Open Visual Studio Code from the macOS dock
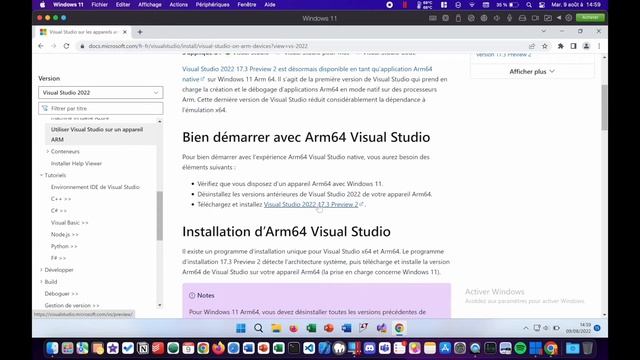This screenshot has height=360, width=640. coord(309,348)
